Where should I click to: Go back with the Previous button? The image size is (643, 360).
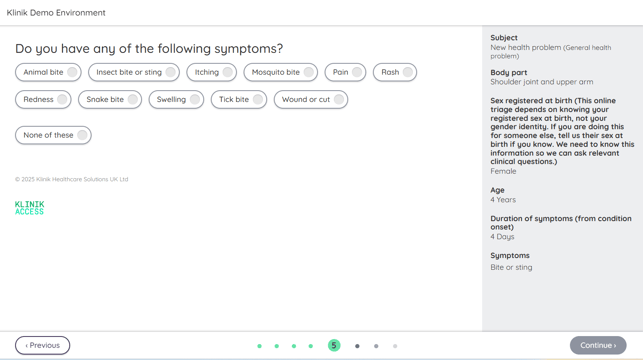pyautogui.click(x=43, y=345)
